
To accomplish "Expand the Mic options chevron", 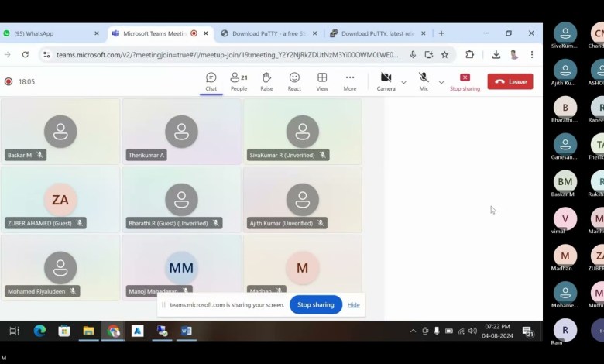I will tap(441, 82).
